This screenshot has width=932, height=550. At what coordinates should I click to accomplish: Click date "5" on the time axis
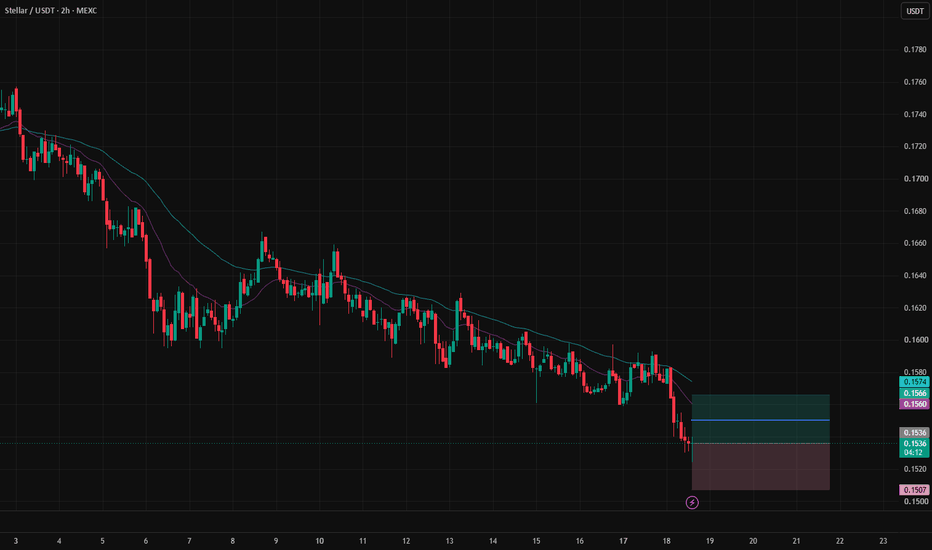[x=102, y=541]
